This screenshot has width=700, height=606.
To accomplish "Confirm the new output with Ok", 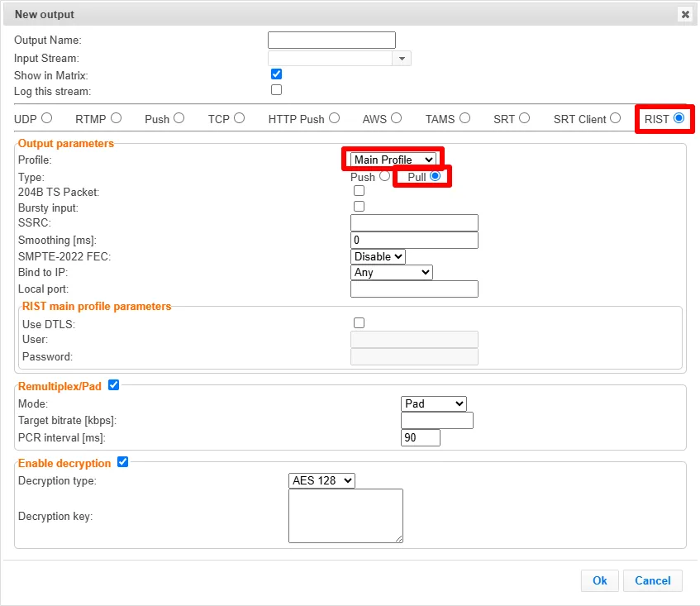I will point(599,580).
